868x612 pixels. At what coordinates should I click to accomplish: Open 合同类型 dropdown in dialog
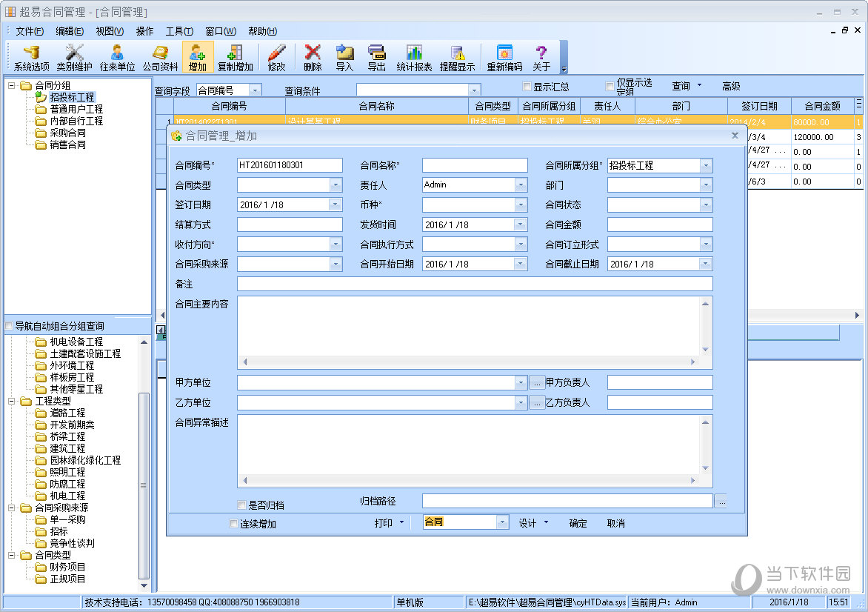pos(335,185)
